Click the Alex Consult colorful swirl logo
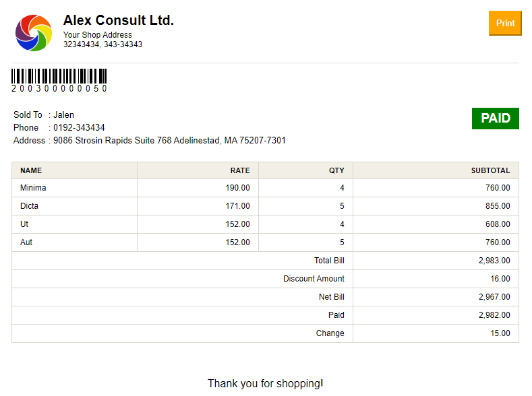The width and height of the screenshot is (532, 396). pyautogui.click(x=34, y=32)
